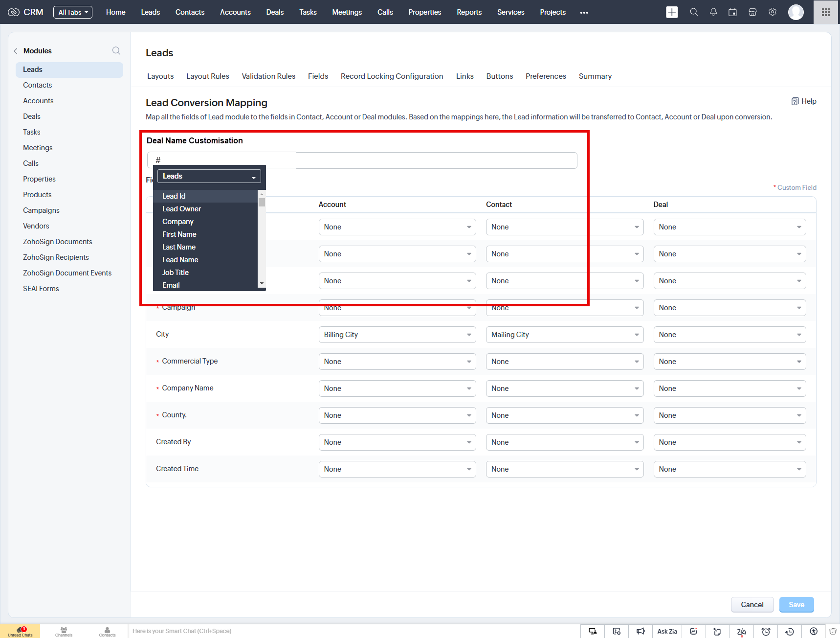Image resolution: width=840 pixels, height=638 pixels.
Task: Click the back arrow beside Modules
Action: coord(16,51)
